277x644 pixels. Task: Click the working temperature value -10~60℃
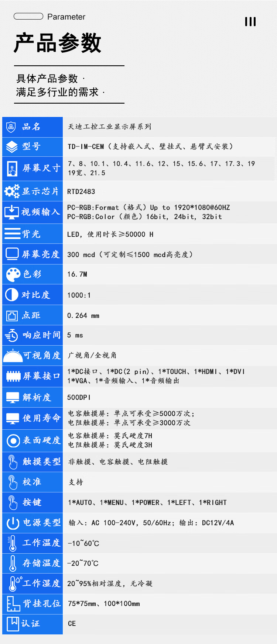pos(83,543)
